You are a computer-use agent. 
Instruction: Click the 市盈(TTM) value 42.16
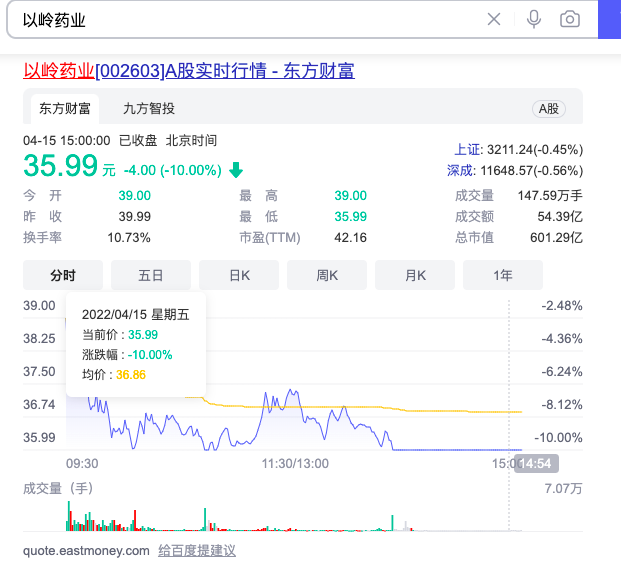351,238
